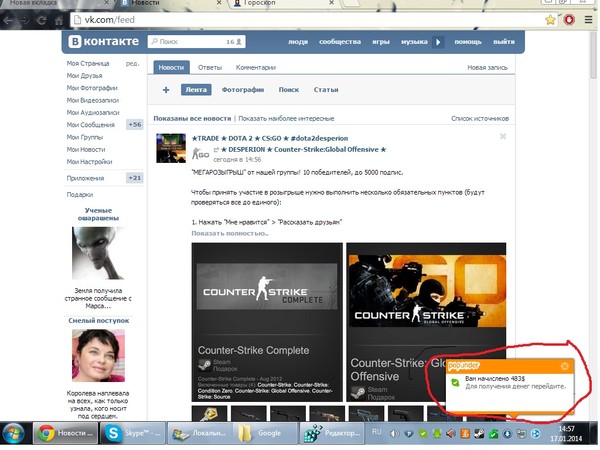Log out with выйти
Viewport: 600px width, 450px height.
coord(504,42)
